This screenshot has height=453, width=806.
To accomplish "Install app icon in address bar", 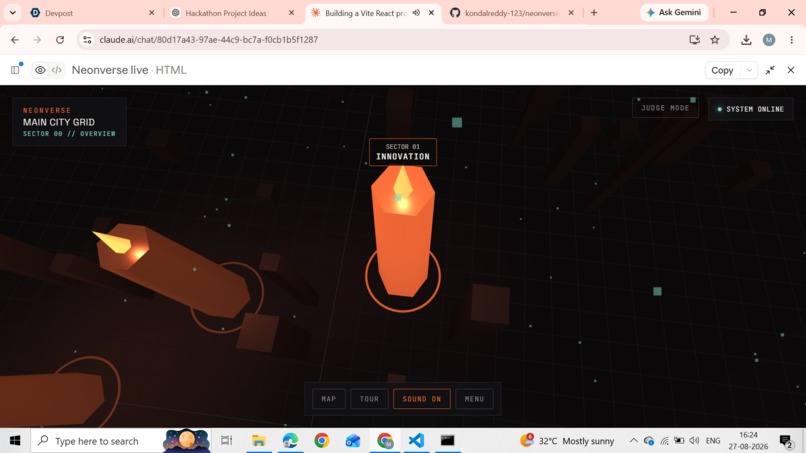I will point(694,40).
